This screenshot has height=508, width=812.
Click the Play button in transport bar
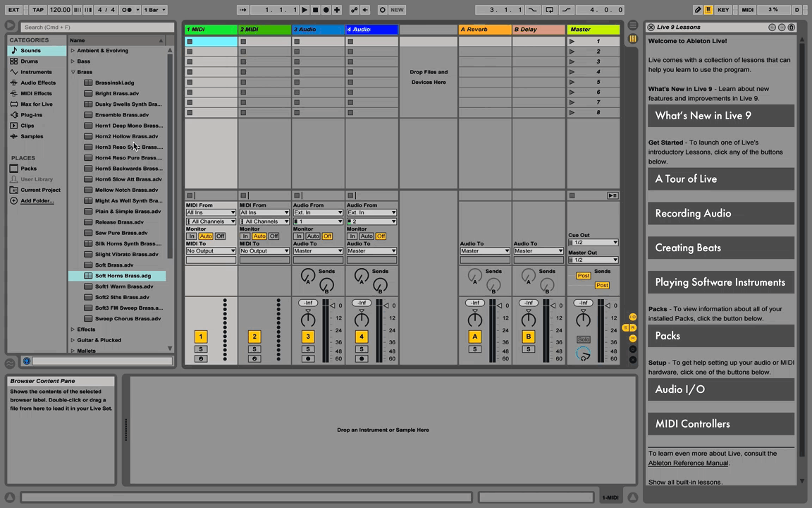click(304, 10)
